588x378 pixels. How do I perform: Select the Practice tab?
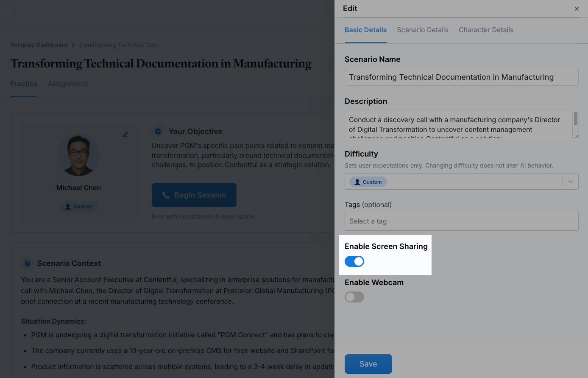coord(24,84)
